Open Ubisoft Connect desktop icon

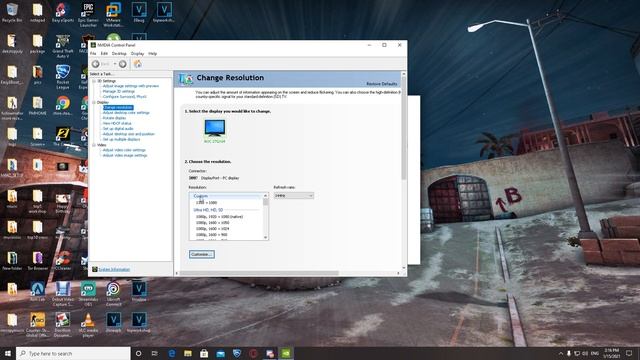(113, 294)
